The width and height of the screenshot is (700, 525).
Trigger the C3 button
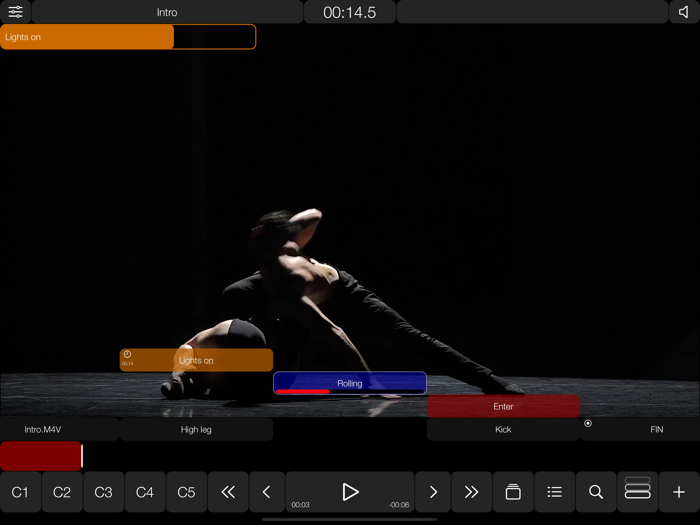pyautogui.click(x=103, y=492)
